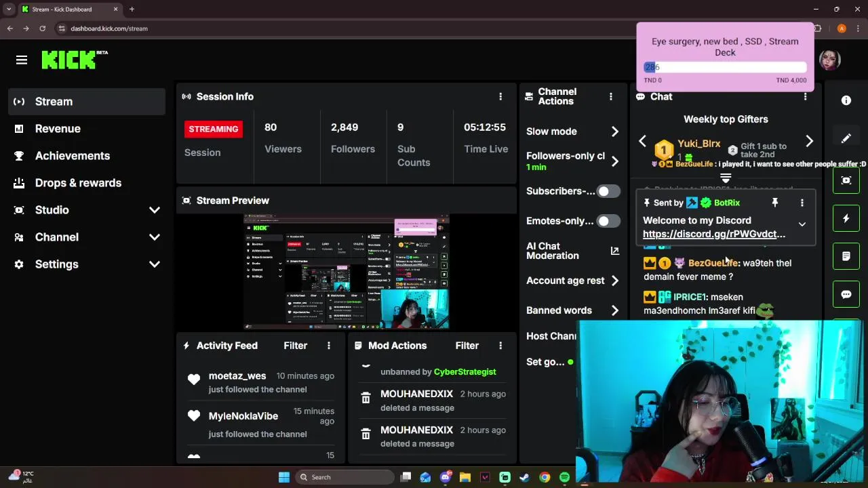Image resolution: width=868 pixels, height=488 pixels.
Task: Open Drops & rewards page
Action: (x=87, y=183)
